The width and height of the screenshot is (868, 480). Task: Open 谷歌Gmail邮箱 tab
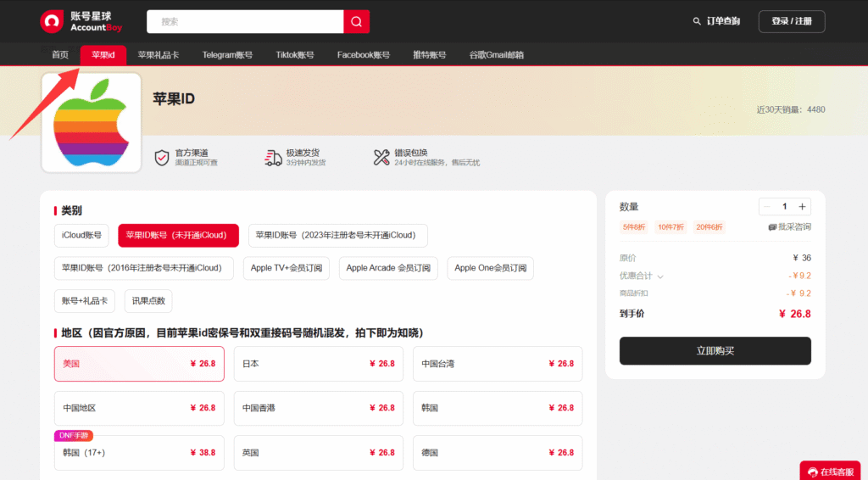(x=497, y=55)
